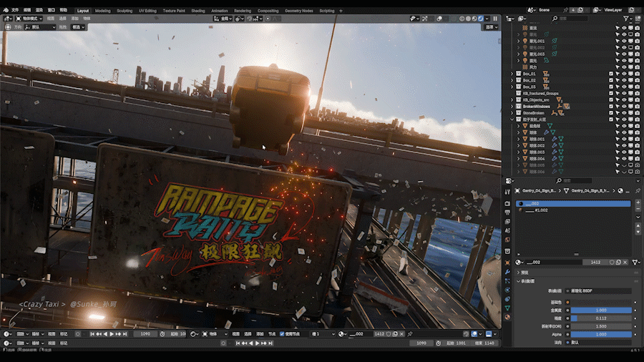Toggle the Use Nodes checkbox in node editor
Viewport: 644px width, 362px height.
[282, 334]
